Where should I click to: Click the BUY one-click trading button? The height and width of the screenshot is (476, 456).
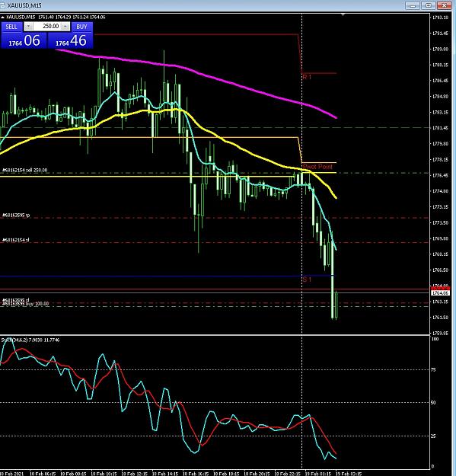(81, 27)
